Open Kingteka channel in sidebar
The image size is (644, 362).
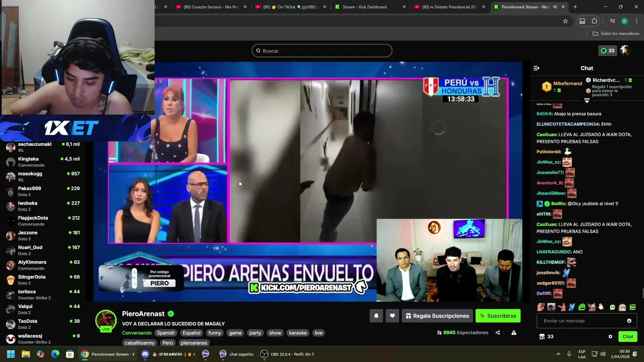[x=43, y=162]
